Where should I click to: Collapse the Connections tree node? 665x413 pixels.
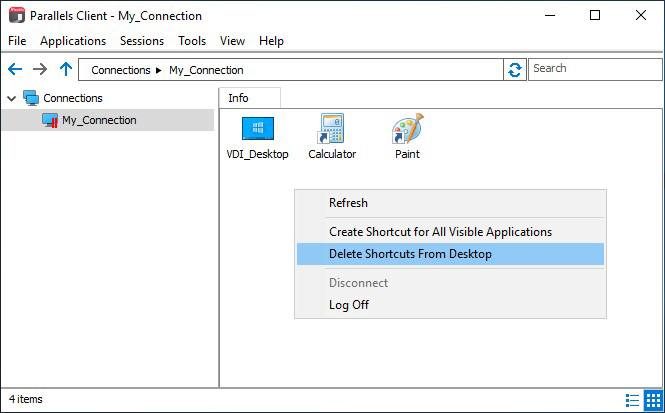coord(12,99)
